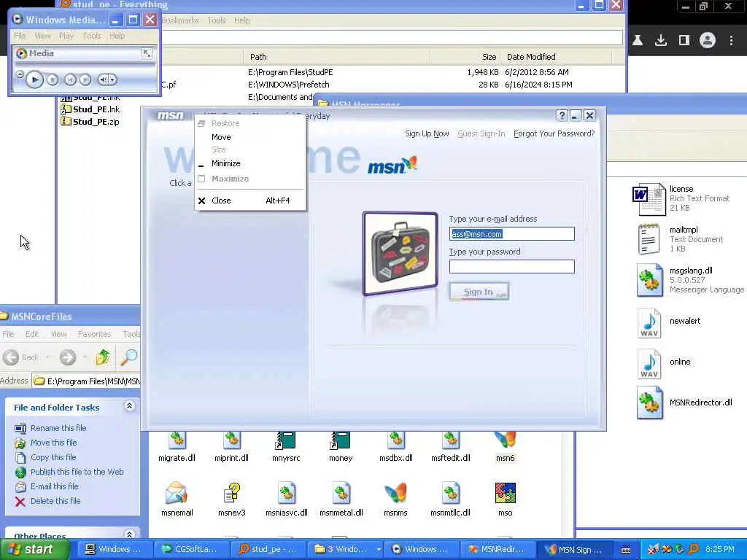Click Move this file task

[53, 443]
